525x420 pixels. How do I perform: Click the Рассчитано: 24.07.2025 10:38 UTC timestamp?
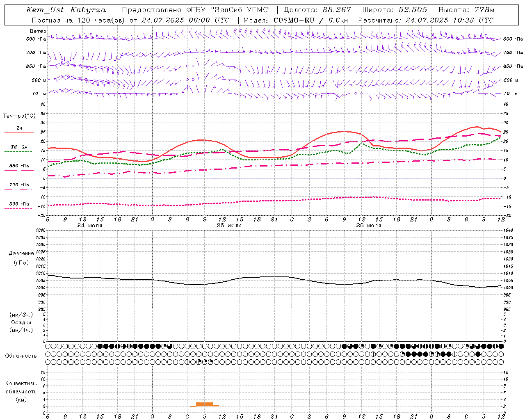click(426, 20)
